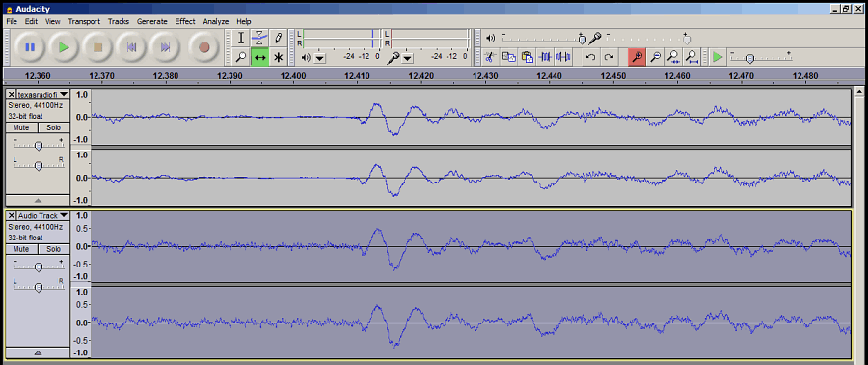Click the Silence selection icon
Screen dimensions: 868x365
(x=563, y=57)
